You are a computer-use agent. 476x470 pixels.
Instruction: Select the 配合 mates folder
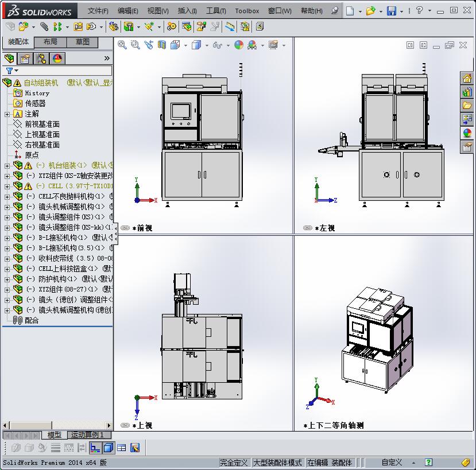(32, 320)
